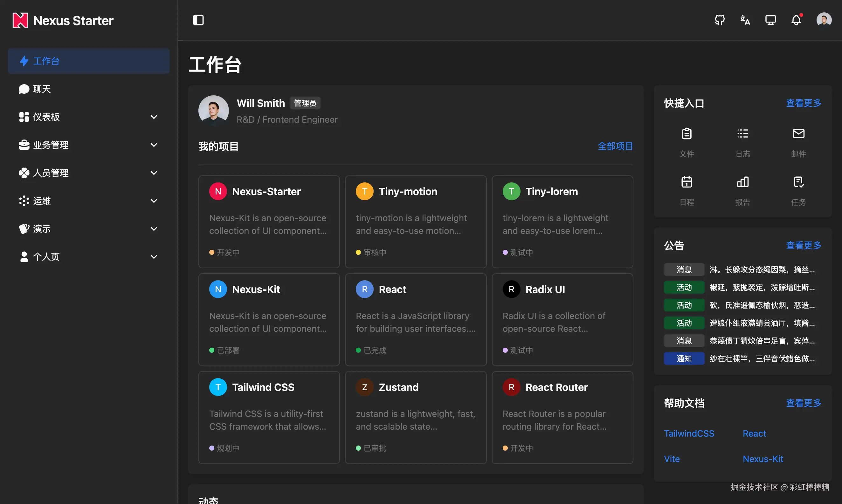Image resolution: width=842 pixels, height=504 pixels.
Task: Toggle the sidebar collapse control
Action: click(x=198, y=20)
